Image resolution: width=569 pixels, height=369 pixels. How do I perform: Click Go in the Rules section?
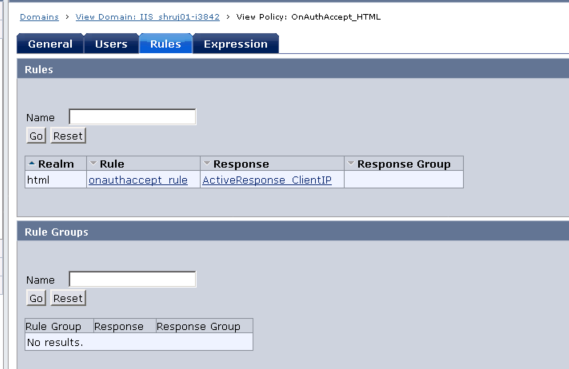[36, 136]
